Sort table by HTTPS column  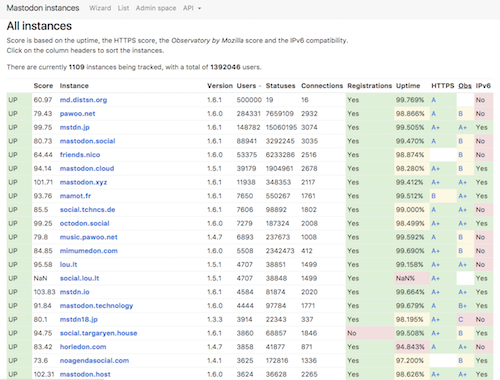(442, 86)
